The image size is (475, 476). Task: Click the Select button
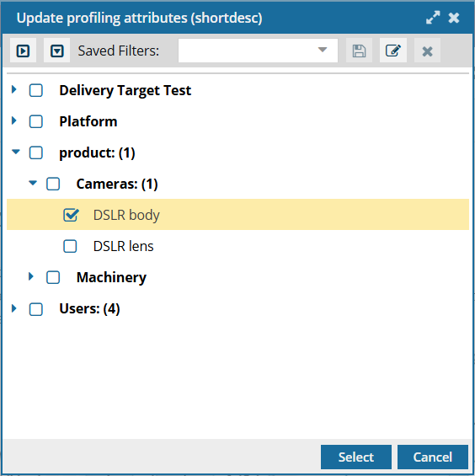pyautogui.click(x=356, y=457)
